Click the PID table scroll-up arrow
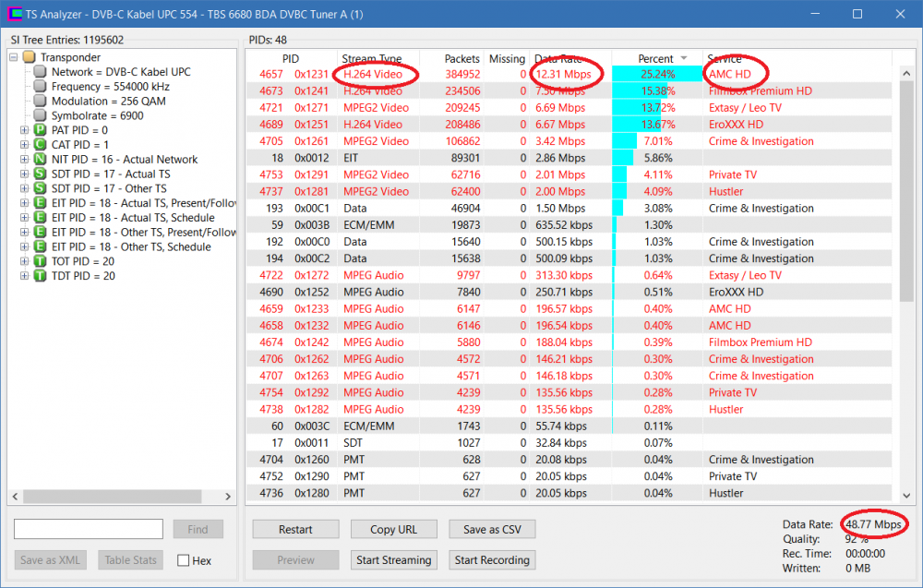The image size is (923, 588). click(906, 74)
